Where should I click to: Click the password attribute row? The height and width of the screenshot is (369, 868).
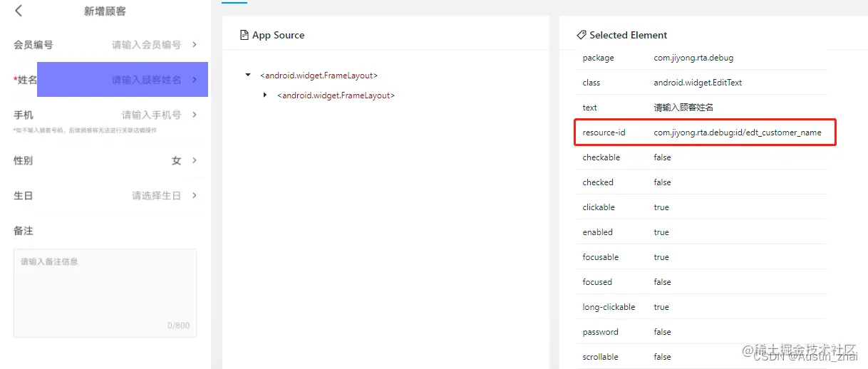[701, 332]
